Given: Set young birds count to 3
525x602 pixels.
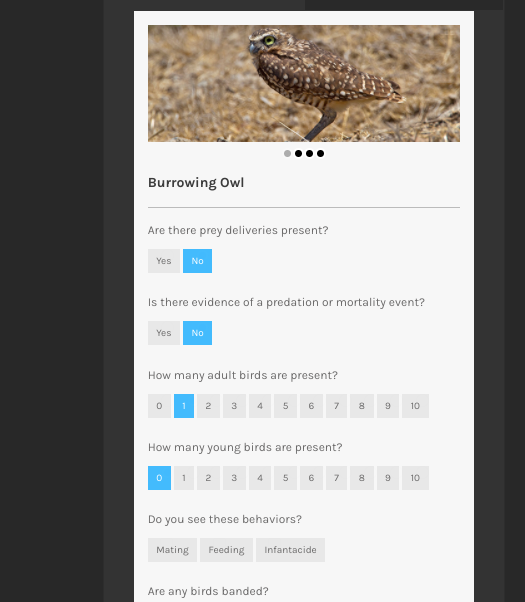Looking at the screenshot, I should (234, 478).
